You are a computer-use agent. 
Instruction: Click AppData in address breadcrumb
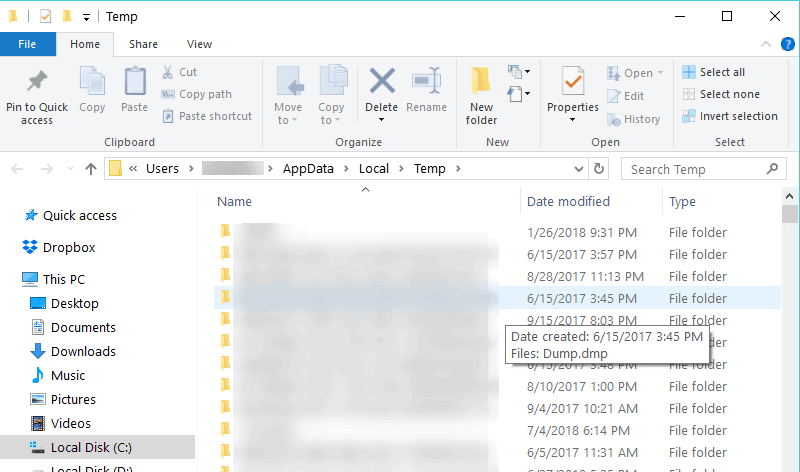coord(308,169)
